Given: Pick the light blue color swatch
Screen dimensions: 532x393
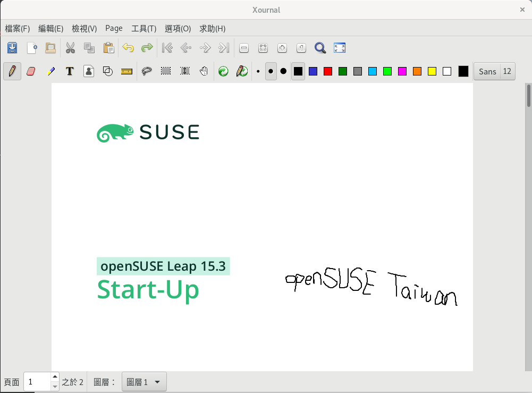Looking at the screenshot, I should [x=373, y=71].
